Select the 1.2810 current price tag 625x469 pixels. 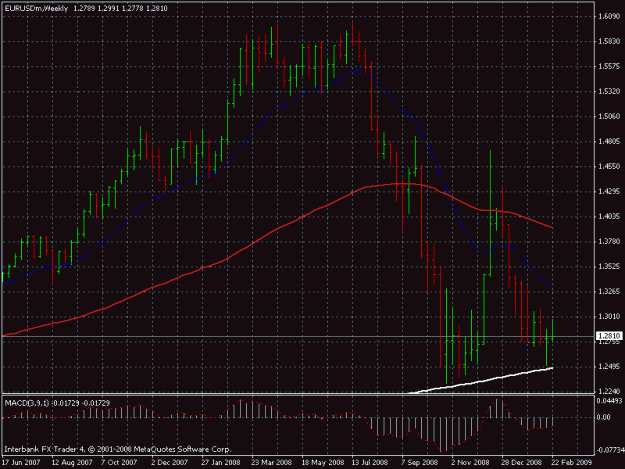click(x=609, y=336)
